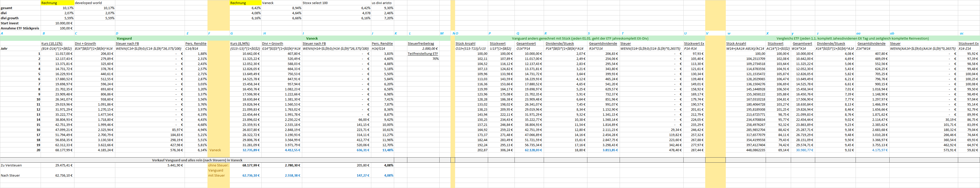The width and height of the screenshot is (980, 188).
Task: Click the 'Stoxx select 100' cell
Action: point(315,3)
